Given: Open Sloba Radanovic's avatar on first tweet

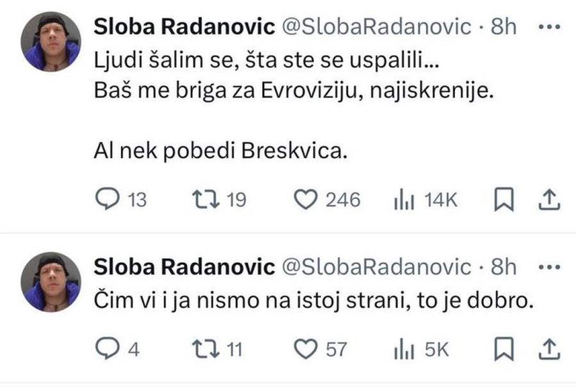Looking at the screenshot, I should coord(51,42).
